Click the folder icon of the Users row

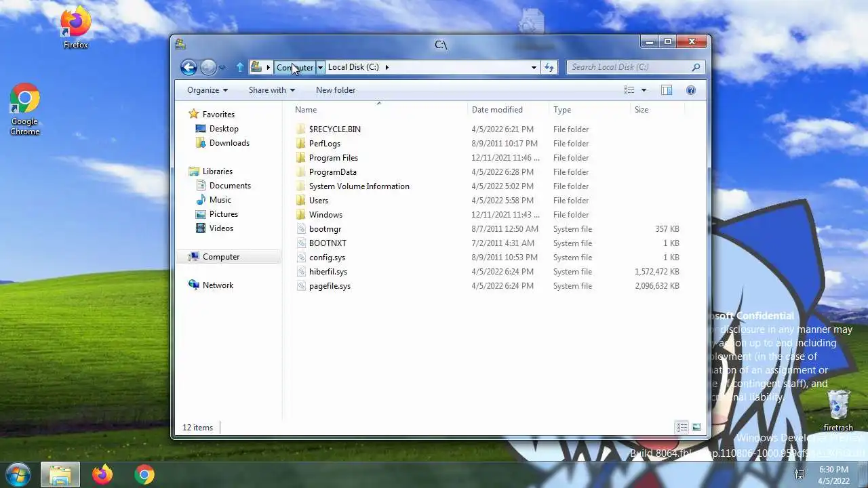pos(301,201)
